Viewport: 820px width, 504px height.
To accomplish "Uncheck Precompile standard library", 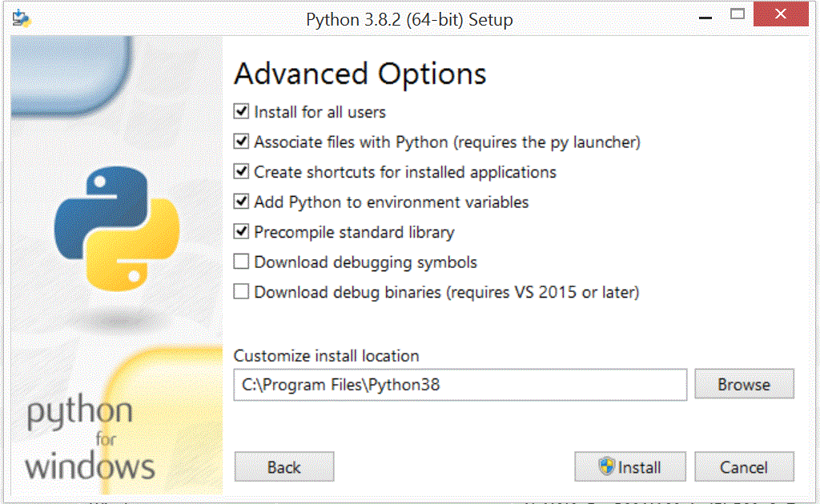I will pyautogui.click(x=241, y=231).
